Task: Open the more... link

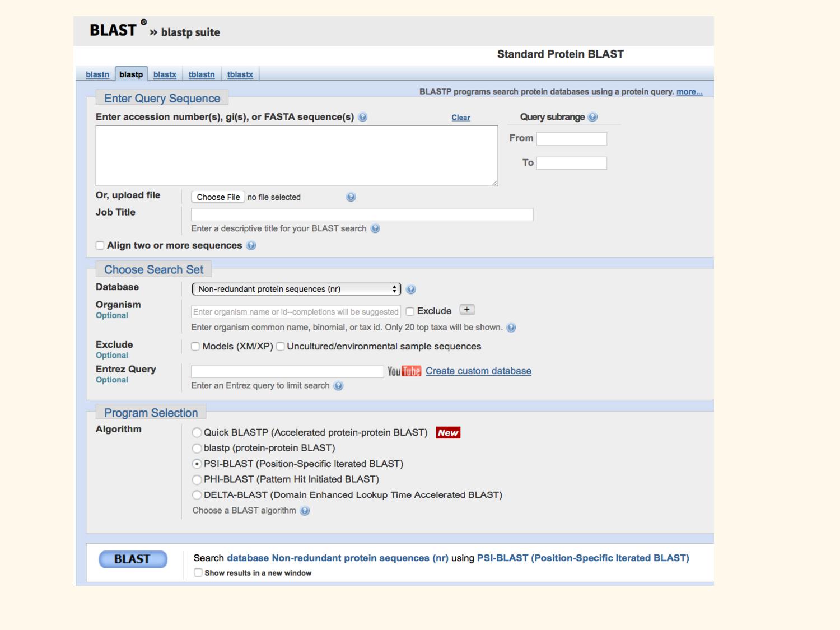Action: (x=689, y=92)
